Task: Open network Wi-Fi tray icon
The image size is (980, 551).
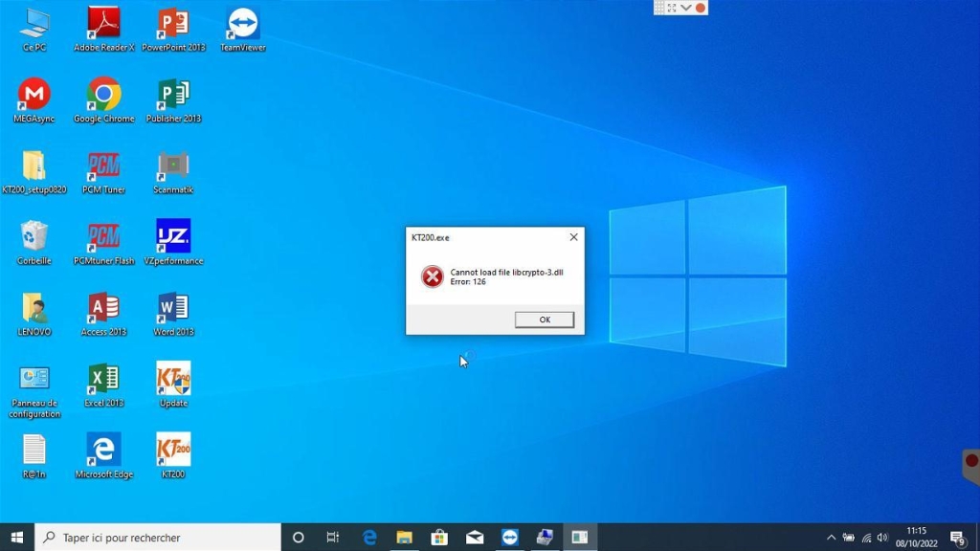Action: [866, 538]
